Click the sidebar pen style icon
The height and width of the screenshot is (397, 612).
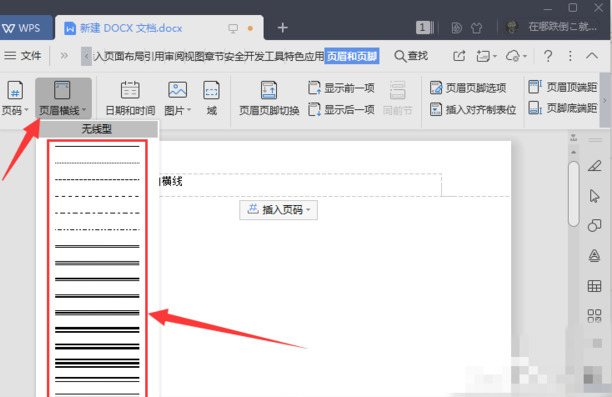[x=594, y=166]
